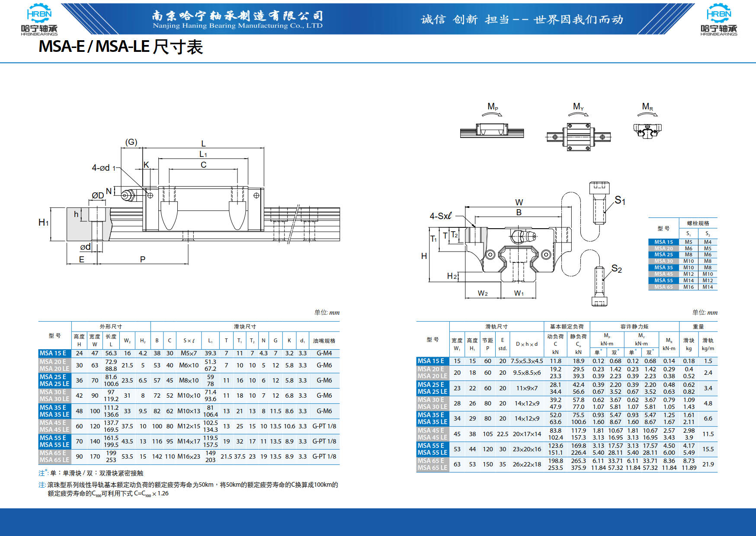This screenshot has width=756, height=536.
Task: Click G-M4 grease nipple value
Action: pos(324,353)
